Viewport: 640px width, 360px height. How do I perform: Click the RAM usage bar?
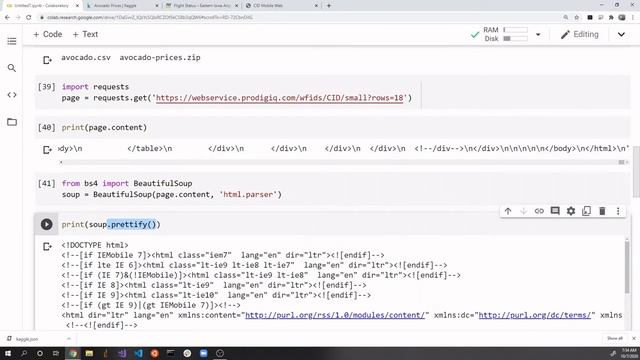pyautogui.click(x=516, y=30)
